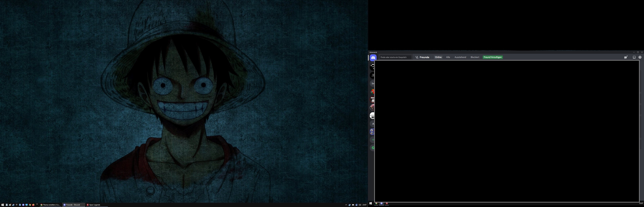Viewport: 644px width, 207px height.
Task: Expand hidden system tray icons chevron
Action: point(346,205)
